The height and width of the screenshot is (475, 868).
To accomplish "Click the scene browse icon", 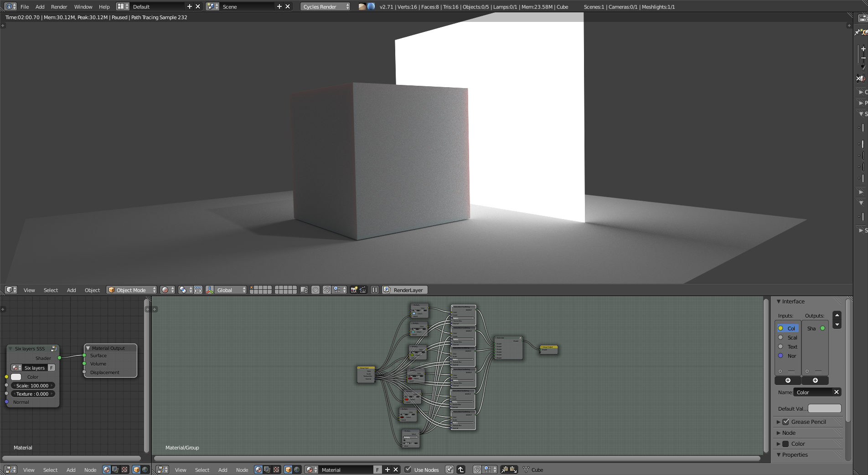I will click(x=212, y=6).
